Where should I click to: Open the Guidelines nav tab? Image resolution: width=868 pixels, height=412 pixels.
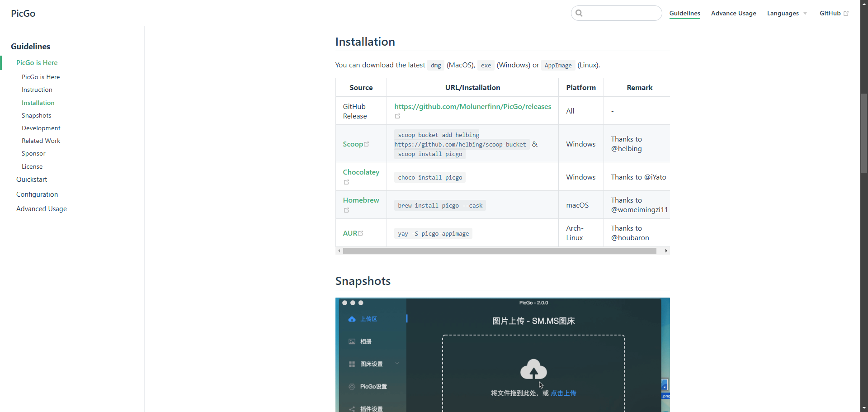point(684,14)
